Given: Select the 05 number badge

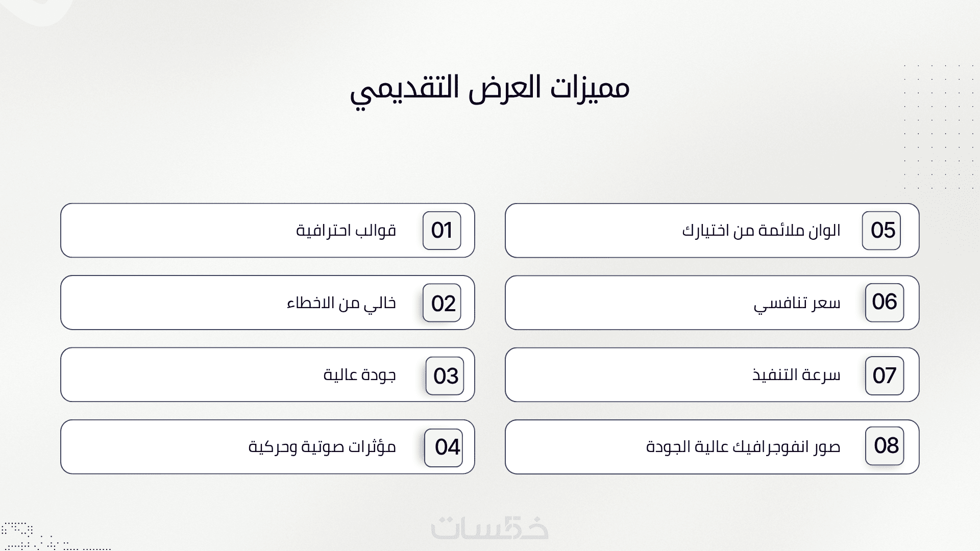Looking at the screenshot, I should [881, 231].
